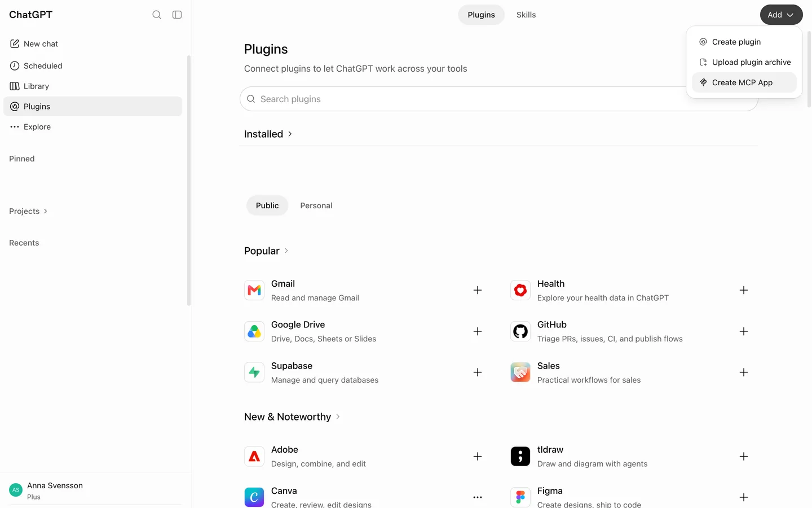Open the GitHub plugin logo
This screenshot has height=508, width=812.
[x=520, y=331]
